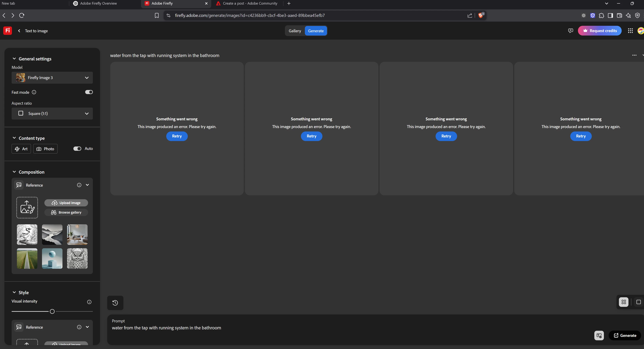Click the prompt suggestions icon beside Generate
This screenshot has width=644, height=349.
click(x=599, y=336)
